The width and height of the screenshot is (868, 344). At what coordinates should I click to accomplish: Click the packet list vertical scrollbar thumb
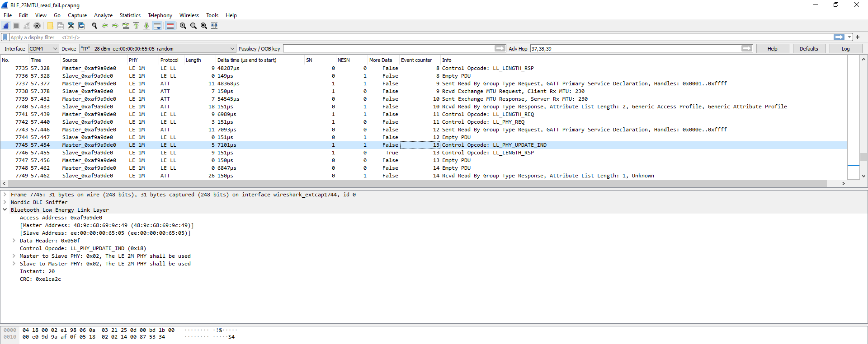[x=863, y=157]
